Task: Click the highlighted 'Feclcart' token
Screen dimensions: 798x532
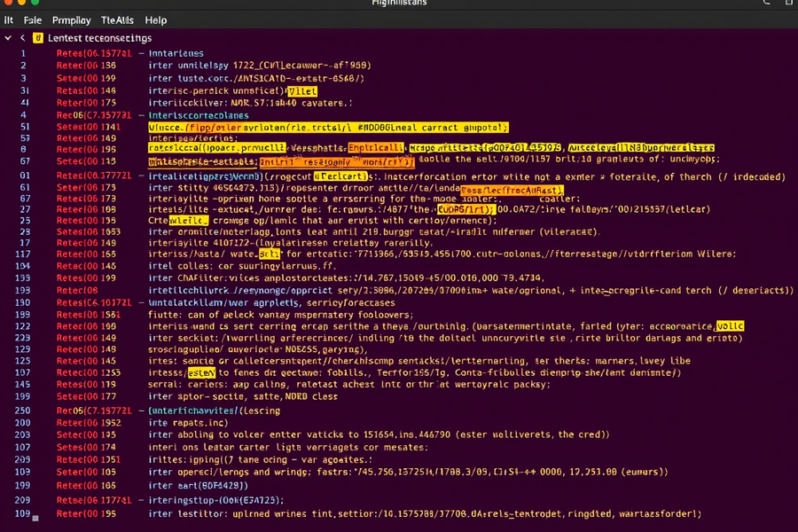Action: pos(340,176)
